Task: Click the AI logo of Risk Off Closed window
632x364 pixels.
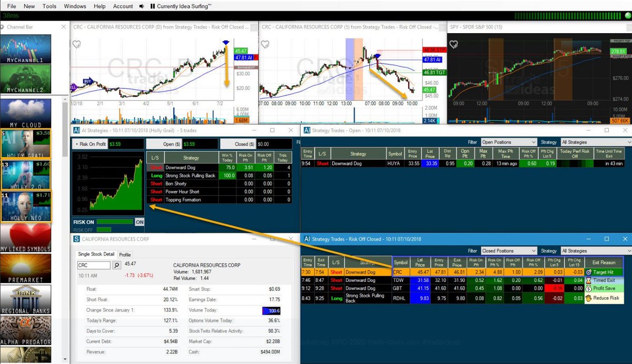Action: (307, 239)
